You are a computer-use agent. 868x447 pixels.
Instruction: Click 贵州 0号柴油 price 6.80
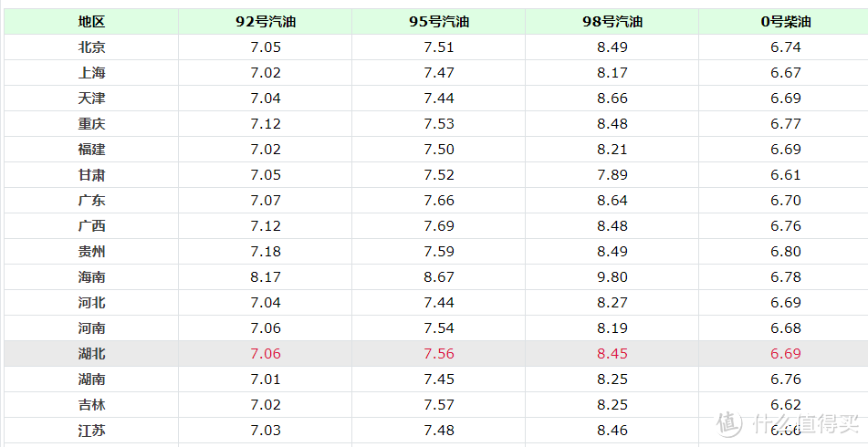click(786, 251)
